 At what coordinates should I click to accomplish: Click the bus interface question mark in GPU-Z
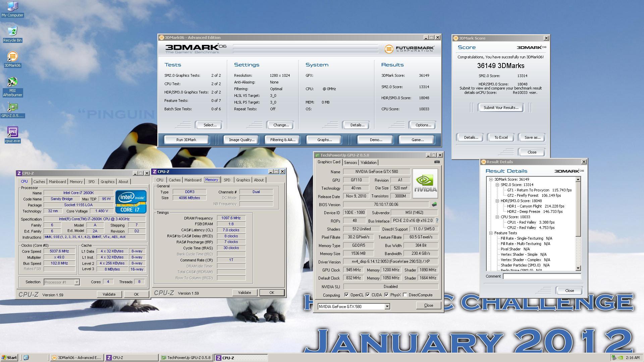[437, 221]
